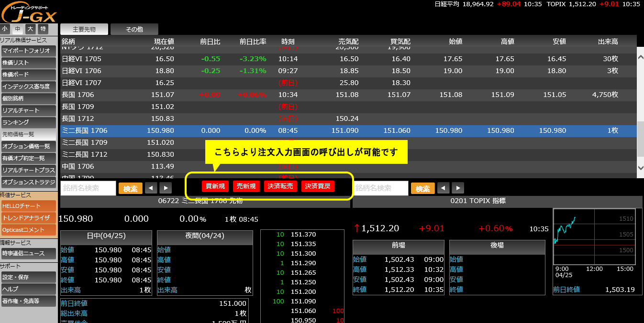Click 日中(04/25) panel header
The width and height of the screenshot is (644, 323).
click(x=106, y=237)
